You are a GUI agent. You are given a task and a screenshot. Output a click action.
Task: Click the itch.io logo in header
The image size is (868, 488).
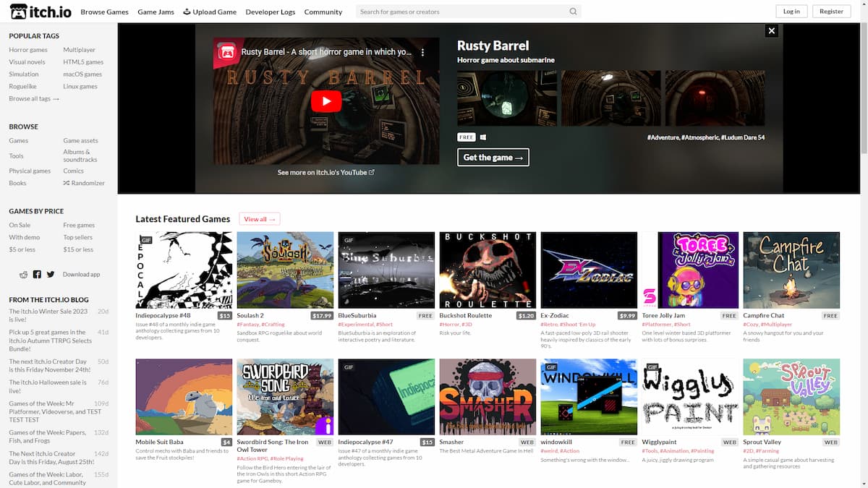point(40,12)
